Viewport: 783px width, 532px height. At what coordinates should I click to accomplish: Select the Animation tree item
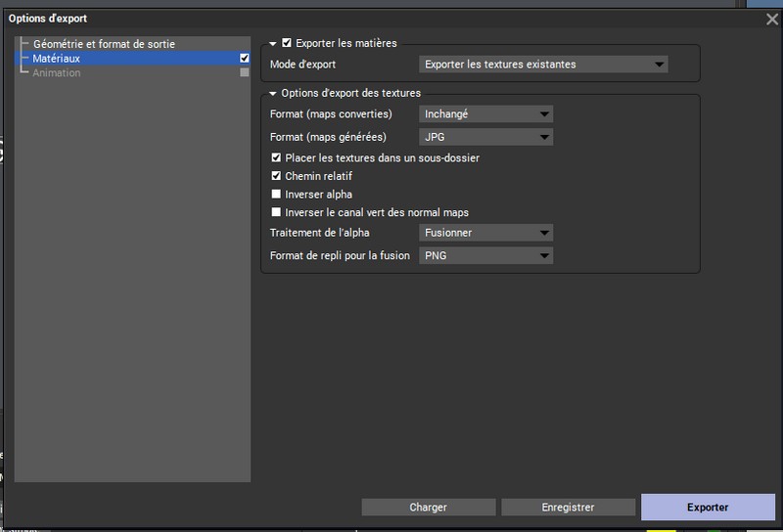tap(57, 73)
